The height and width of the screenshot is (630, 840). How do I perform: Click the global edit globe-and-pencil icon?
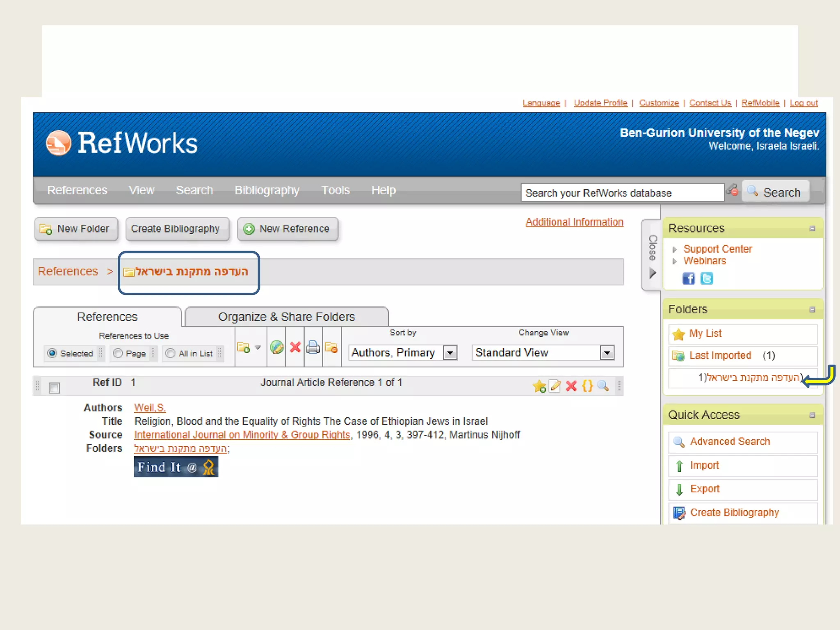point(277,348)
